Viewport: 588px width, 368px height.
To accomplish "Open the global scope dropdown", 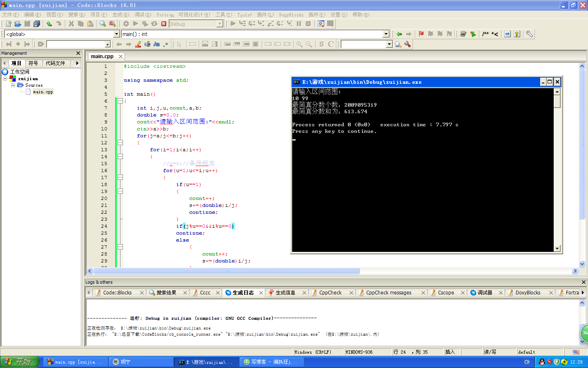I will [116, 34].
